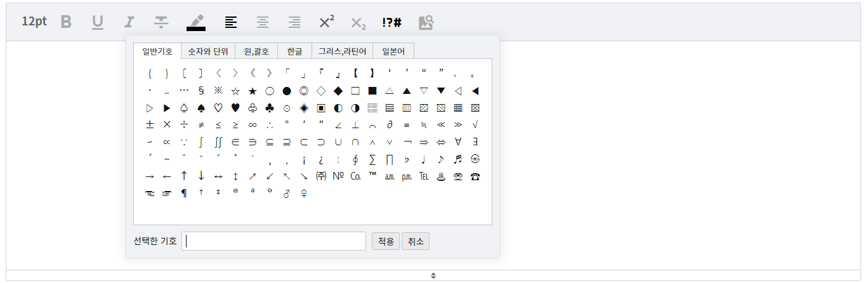Click the 선택한 기호 input field

tap(273, 241)
